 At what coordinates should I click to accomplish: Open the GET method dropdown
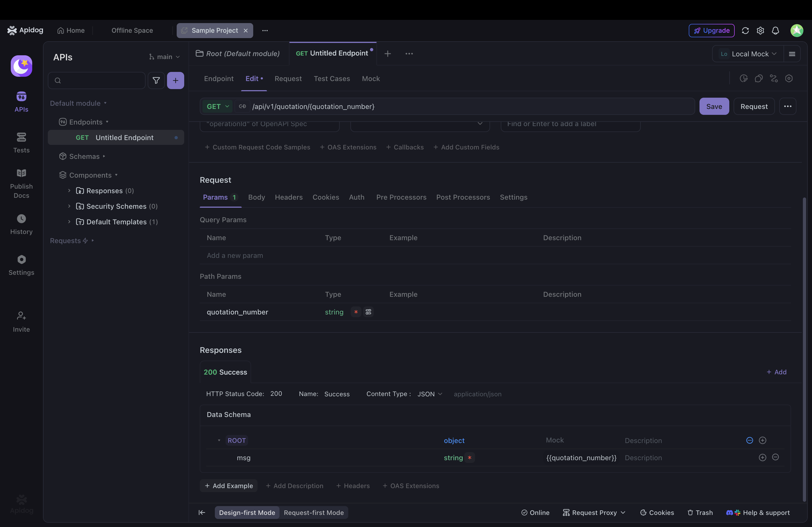(217, 106)
